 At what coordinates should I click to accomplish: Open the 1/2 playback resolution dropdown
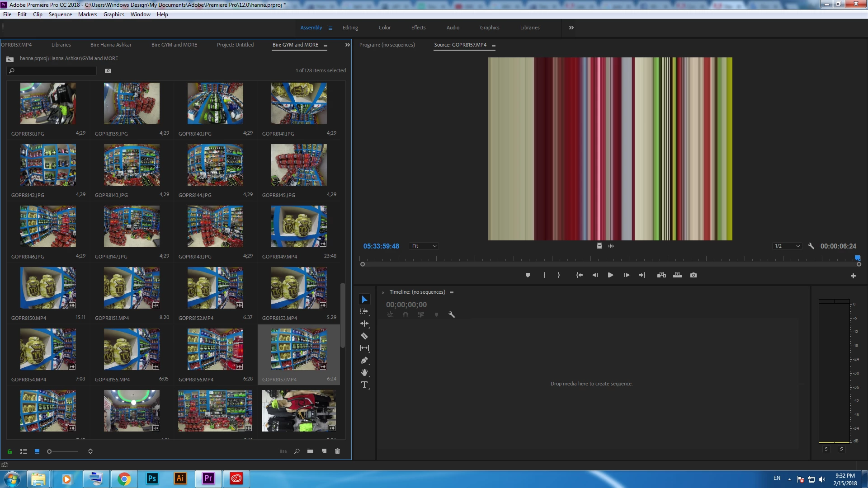[x=787, y=246]
